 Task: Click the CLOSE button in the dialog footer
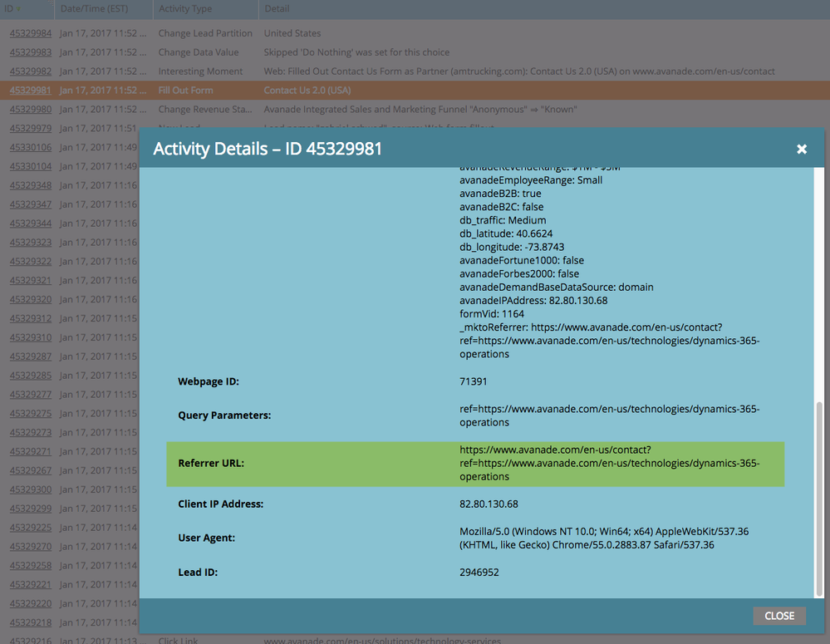click(x=779, y=616)
